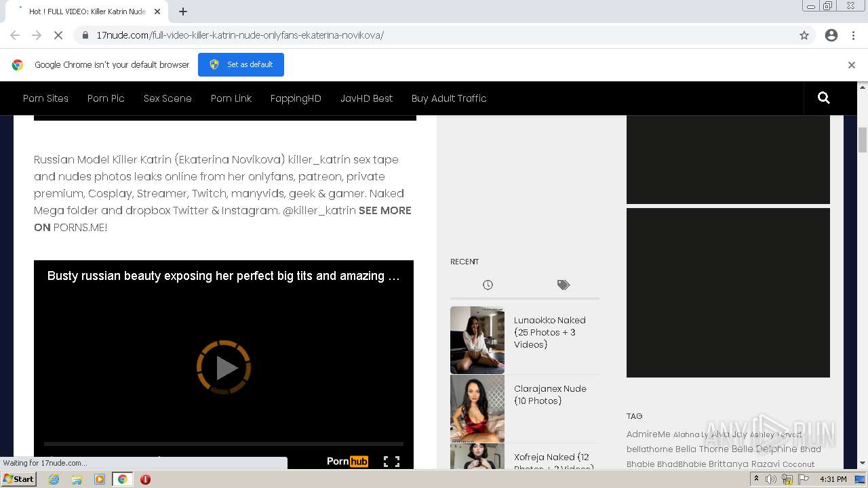
Task: Open the Chrome profile avatar menu
Action: (x=831, y=35)
